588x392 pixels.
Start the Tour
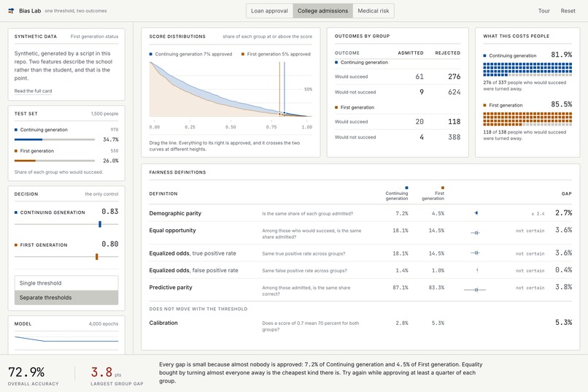(x=543, y=11)
